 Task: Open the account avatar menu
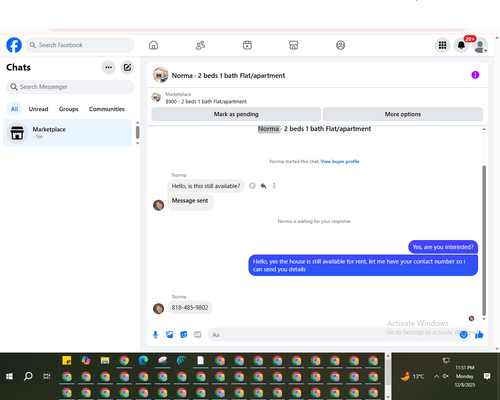480,46
